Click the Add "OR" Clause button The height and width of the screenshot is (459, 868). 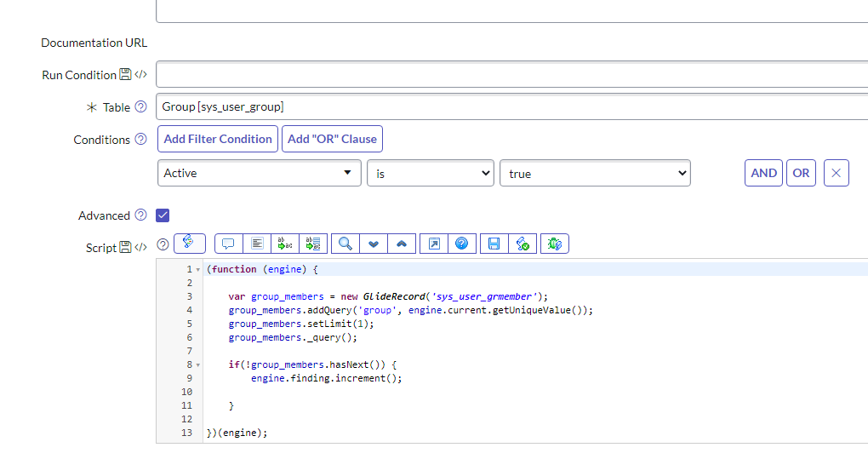coord(332,139)
